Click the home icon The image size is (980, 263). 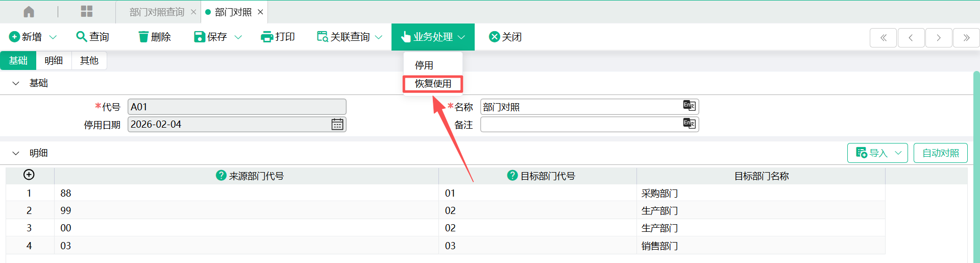(29, 12)
